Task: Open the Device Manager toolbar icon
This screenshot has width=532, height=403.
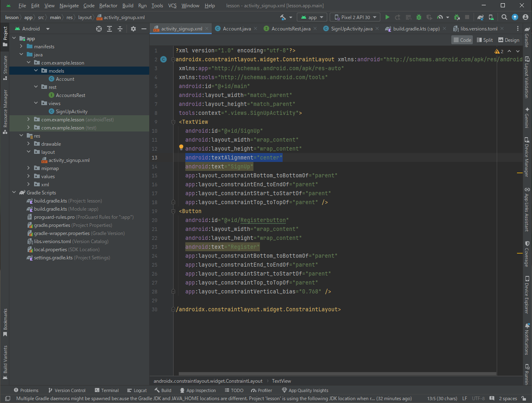Action: 491,17
